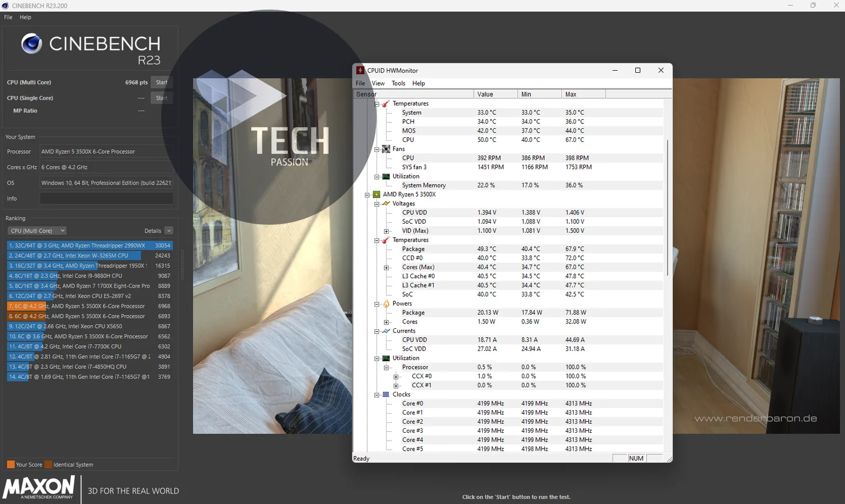Select ranking entry Ryzen 7 1700X

[90, 286]
